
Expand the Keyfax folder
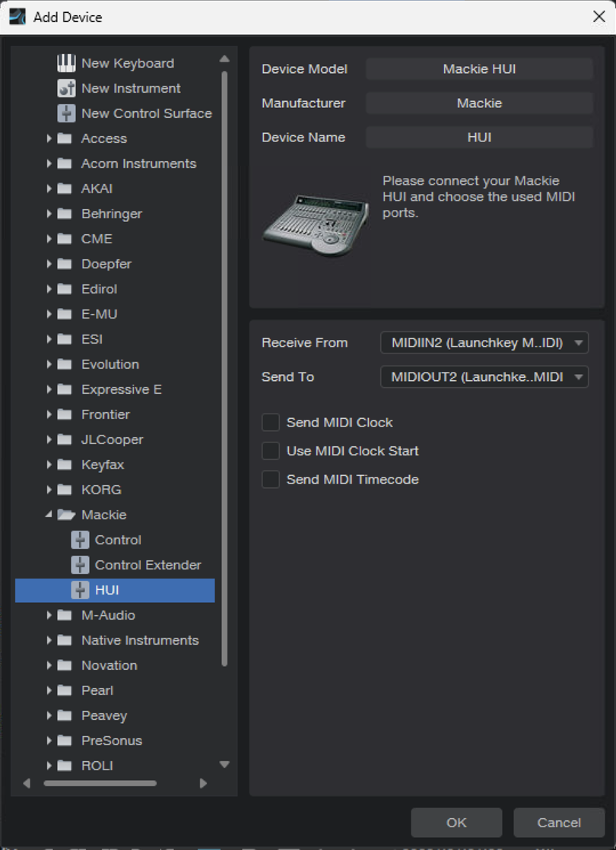[49, 465]
